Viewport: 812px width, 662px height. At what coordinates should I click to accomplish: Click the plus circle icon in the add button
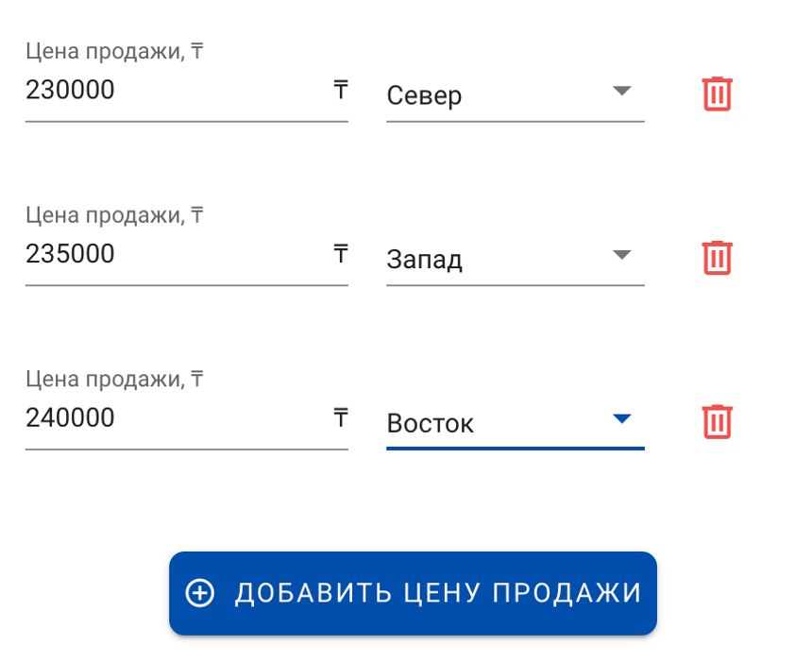pos(200,593)
